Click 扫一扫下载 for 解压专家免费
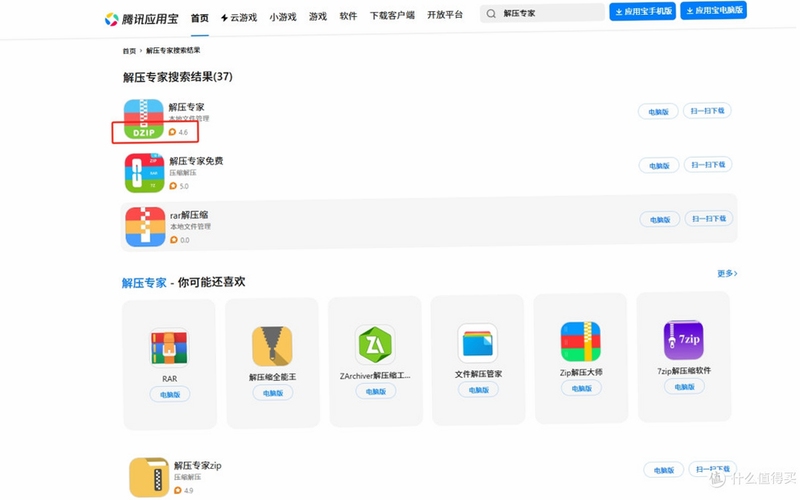800x500 pixels. coord(708,165)
